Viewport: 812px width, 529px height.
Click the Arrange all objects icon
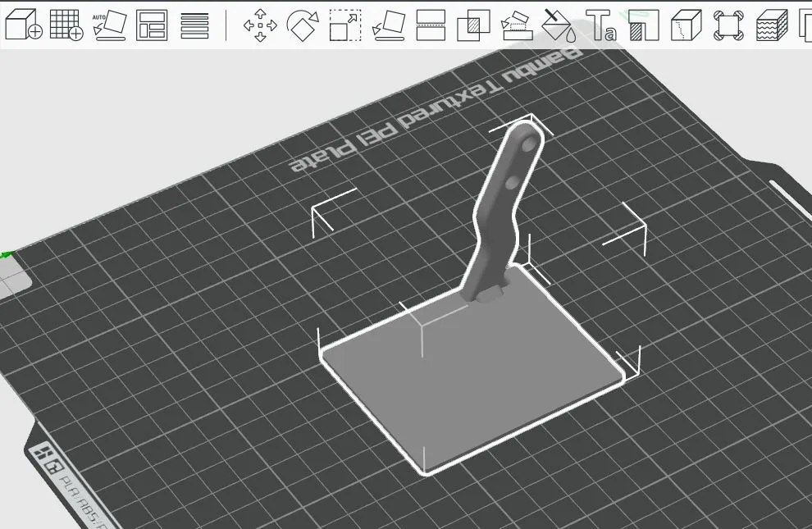click(152, 25)
